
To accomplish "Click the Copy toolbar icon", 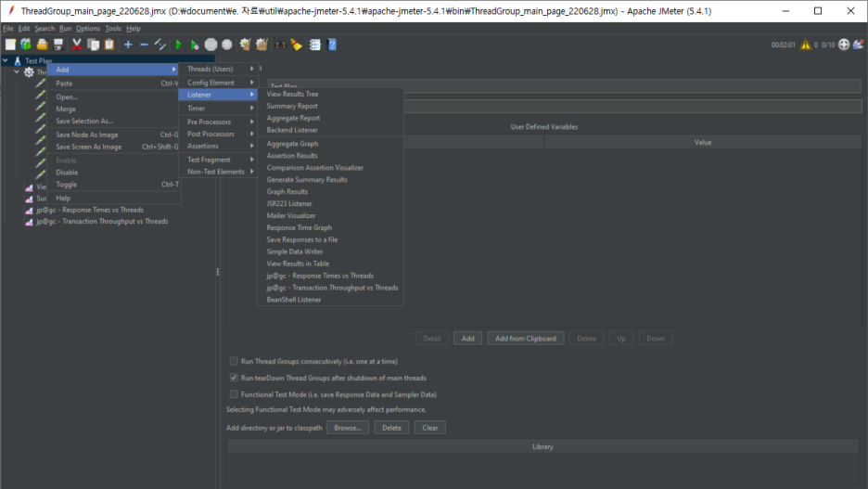I will (x=93, y=45).
